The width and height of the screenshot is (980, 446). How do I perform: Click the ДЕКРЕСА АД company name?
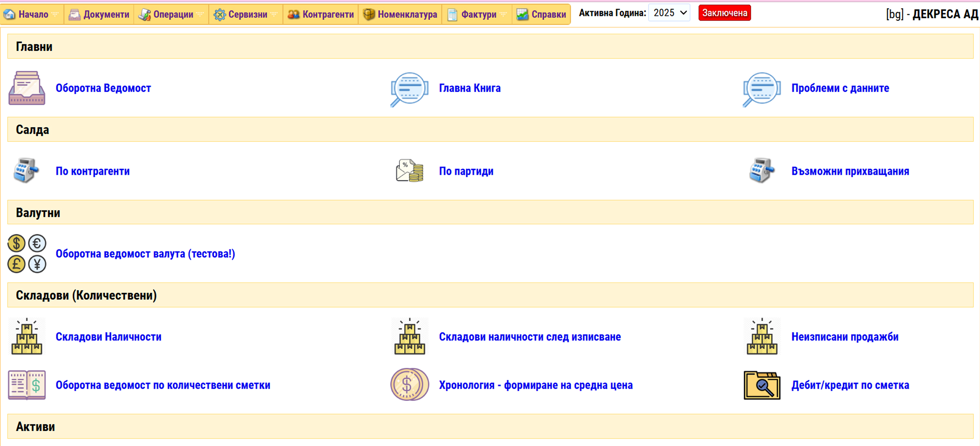click(x=945, y=14)
